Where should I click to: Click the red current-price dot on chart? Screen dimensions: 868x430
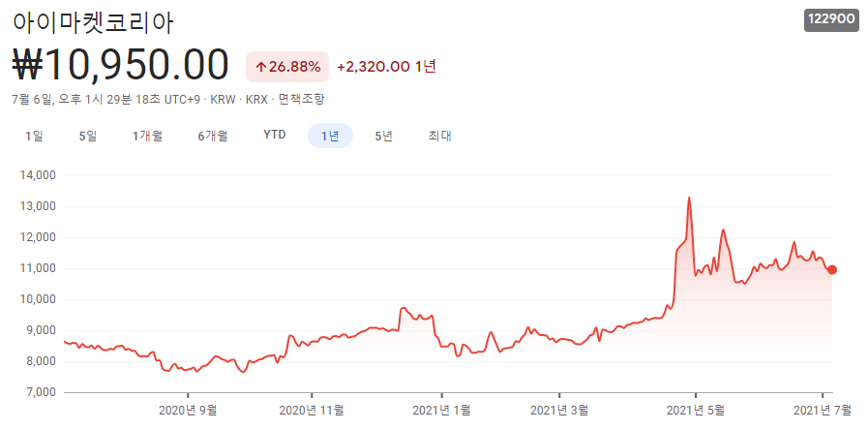tap(831, 270)
